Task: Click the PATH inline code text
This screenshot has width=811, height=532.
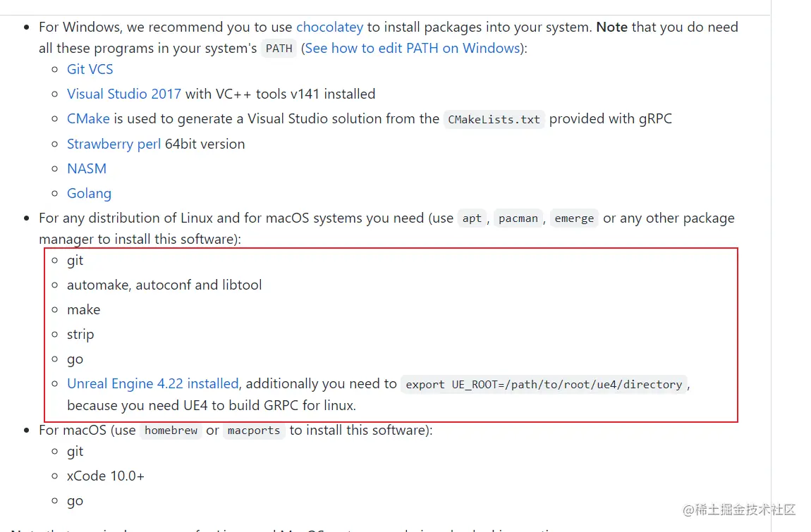Action: click(x=279, y=49)
